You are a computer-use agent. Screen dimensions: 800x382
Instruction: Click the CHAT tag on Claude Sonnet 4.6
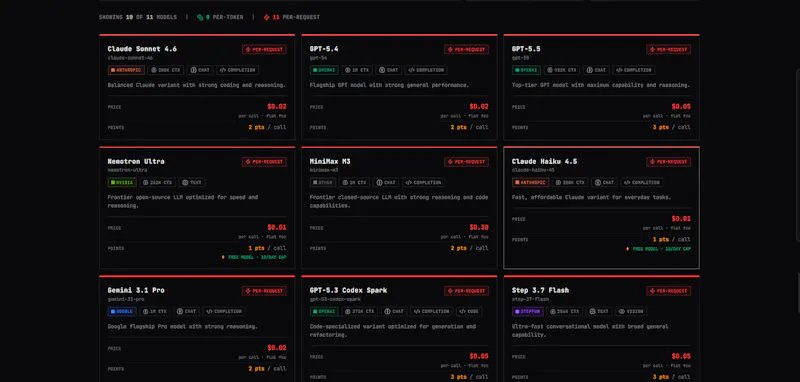tap(200, 70)
